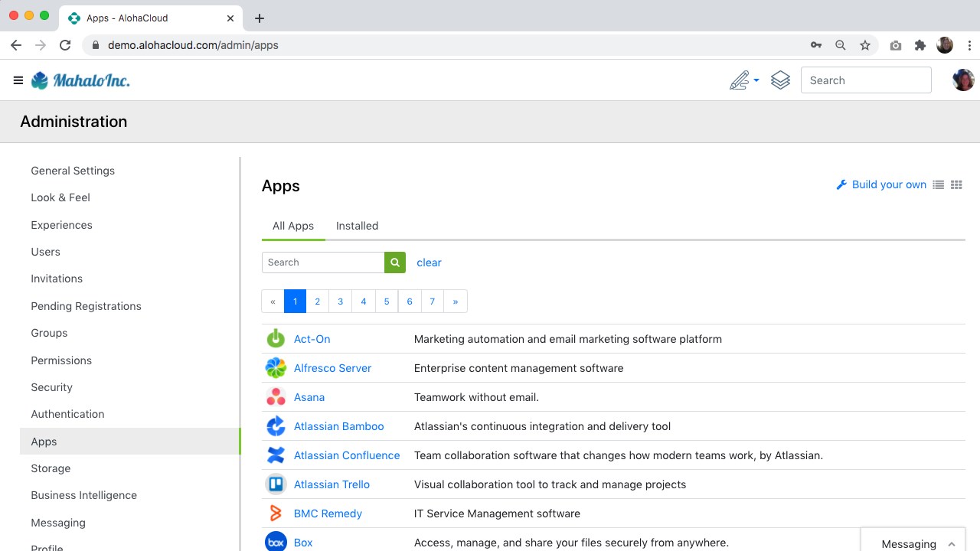Focus the apps search field
This screenshot has width=980, height=551.
pyautogui.click(x=323, y=262)
